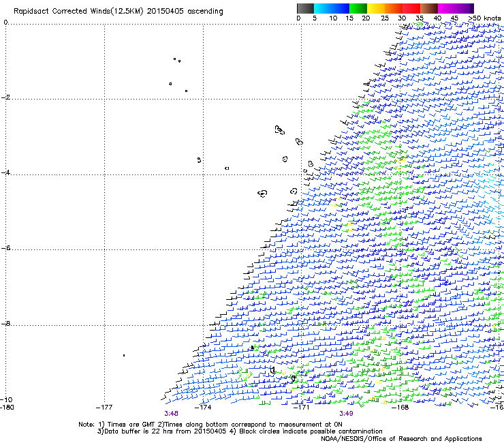504x443 pixels.
Task: Click the red 30-35 knots legend swatch
Action: click(411, 8)
